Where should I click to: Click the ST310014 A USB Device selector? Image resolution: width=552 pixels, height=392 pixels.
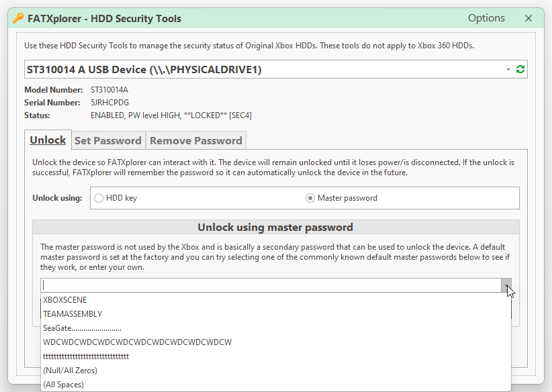[262, 70]
